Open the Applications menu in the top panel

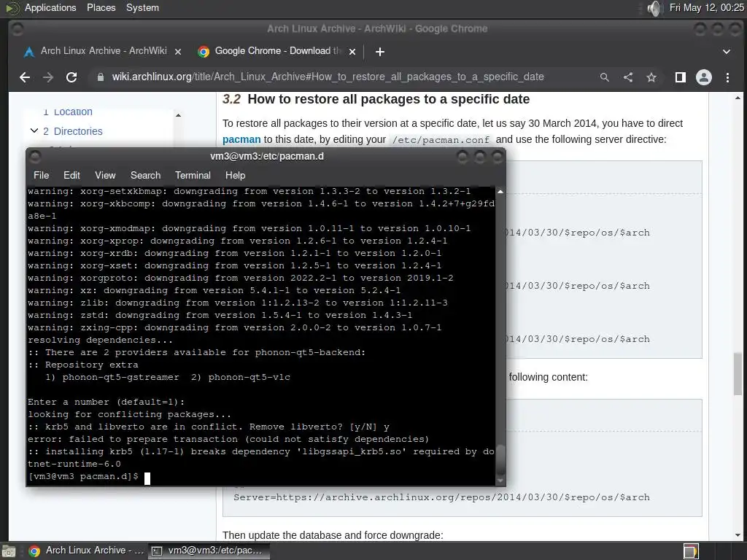click(x=50, y=7)
